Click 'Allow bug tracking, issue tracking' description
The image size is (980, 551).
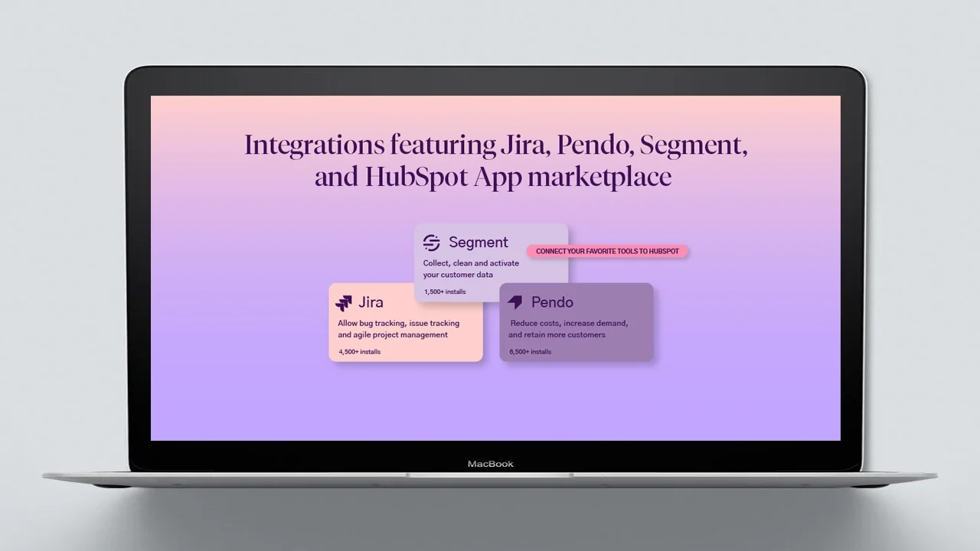[398, 329]
